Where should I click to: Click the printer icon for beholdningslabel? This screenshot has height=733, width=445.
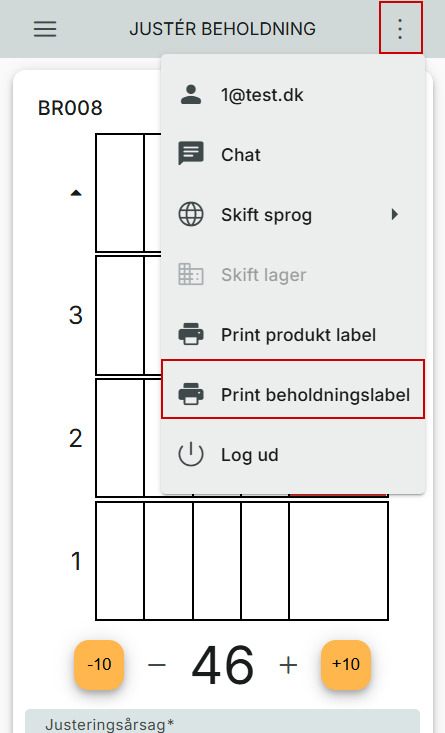[x=191, y=394]
